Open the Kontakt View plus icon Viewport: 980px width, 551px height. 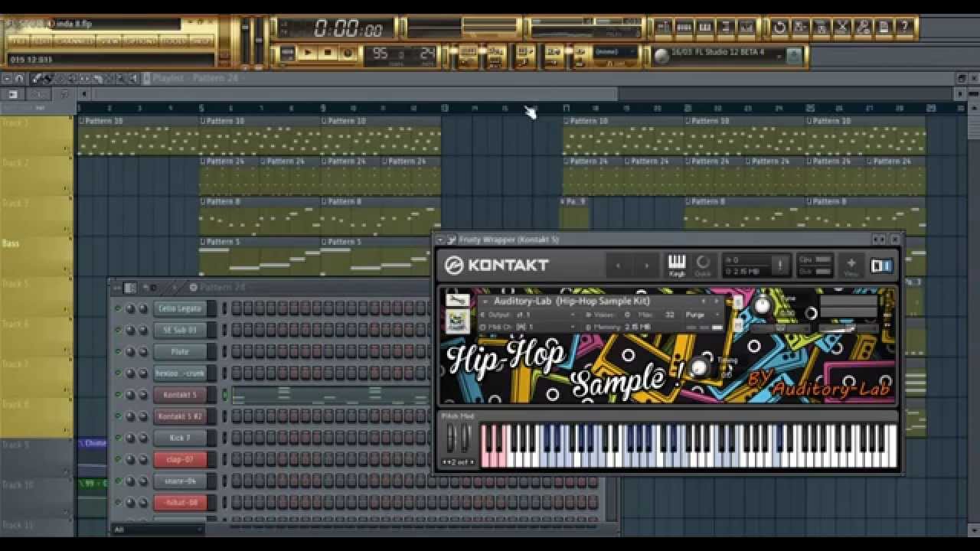(851, 266)
